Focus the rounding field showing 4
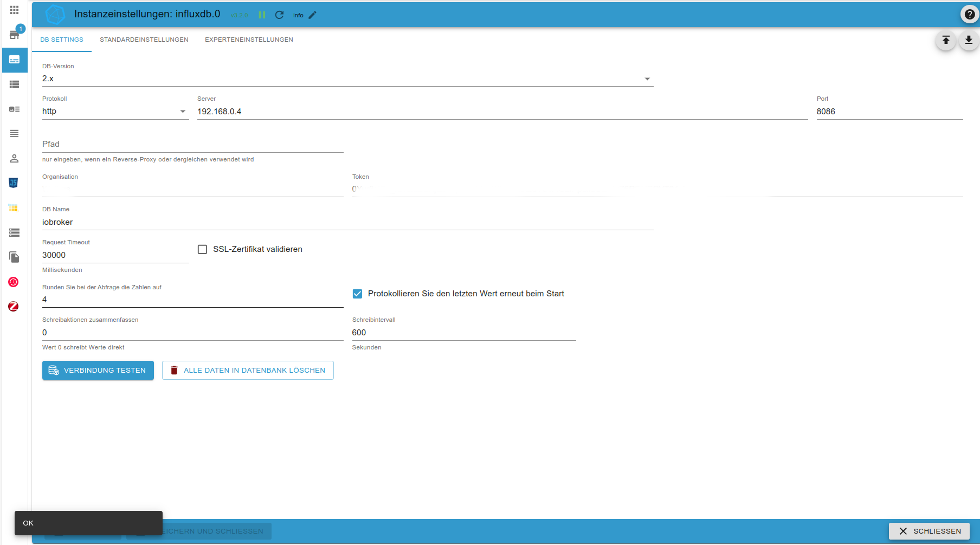The width and height of the screenshot is (980, 545). pyautogui.click(x=193, y=300)
